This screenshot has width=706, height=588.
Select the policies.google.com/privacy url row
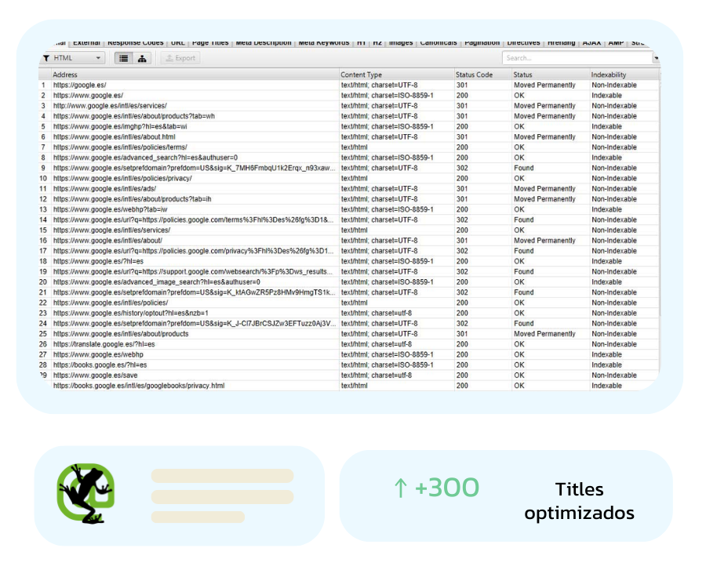pyautogui.click(x=194, y=251)
